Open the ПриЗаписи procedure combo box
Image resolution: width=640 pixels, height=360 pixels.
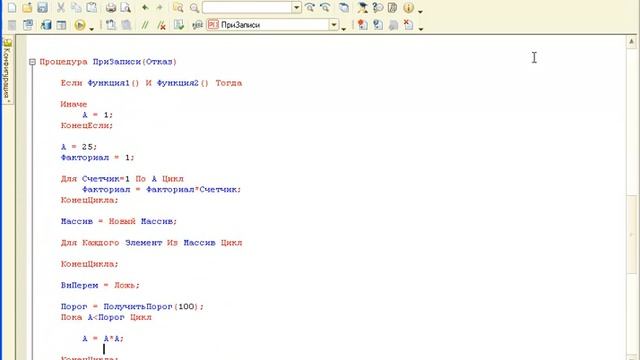point(273,25)
